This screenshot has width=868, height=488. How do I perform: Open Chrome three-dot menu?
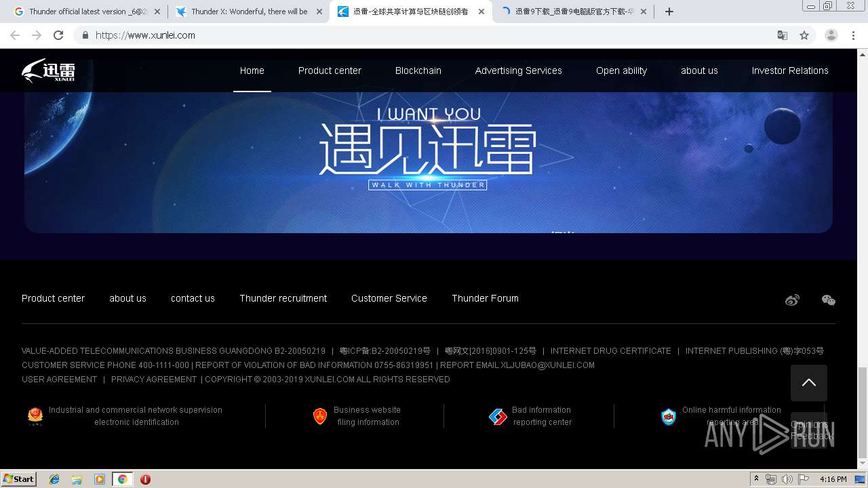coord(853,35)
